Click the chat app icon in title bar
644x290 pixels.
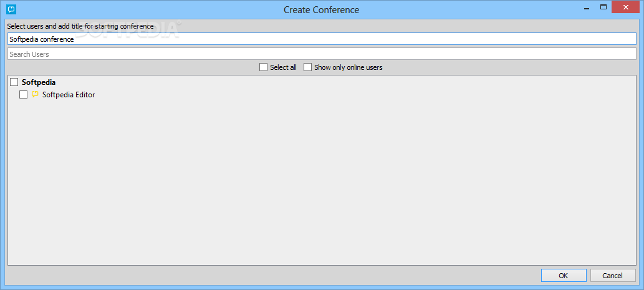point(11,9)
